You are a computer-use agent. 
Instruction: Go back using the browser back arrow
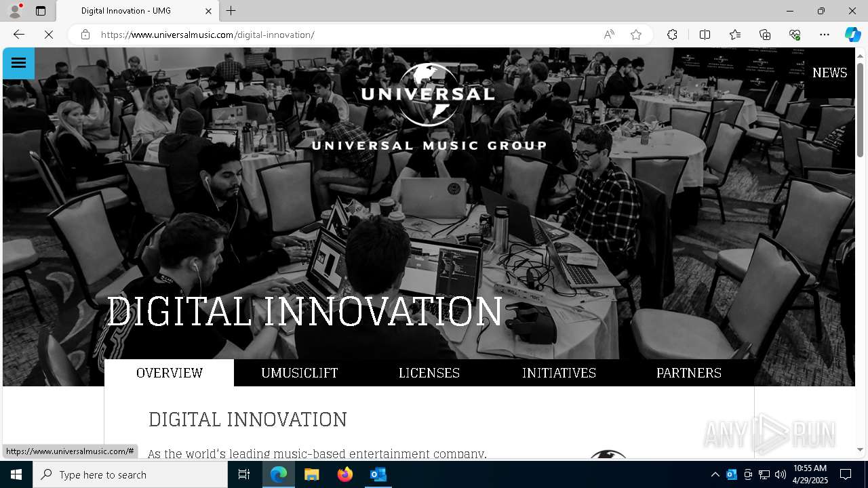coord(19,35)
